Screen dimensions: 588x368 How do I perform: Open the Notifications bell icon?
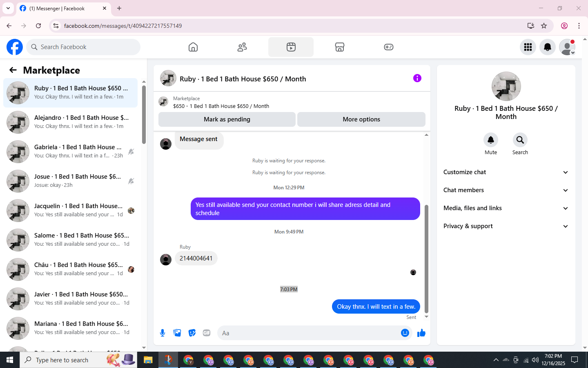point(548,47)
